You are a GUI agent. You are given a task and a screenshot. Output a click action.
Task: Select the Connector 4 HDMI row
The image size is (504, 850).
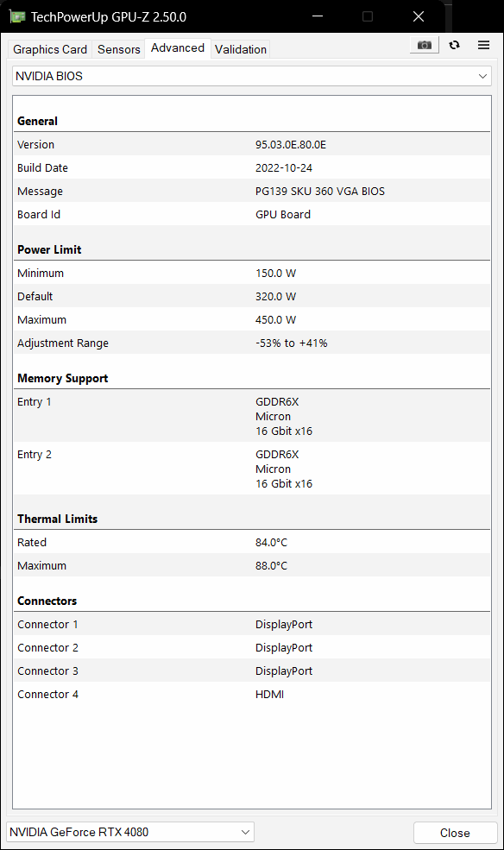coord(252,694)
